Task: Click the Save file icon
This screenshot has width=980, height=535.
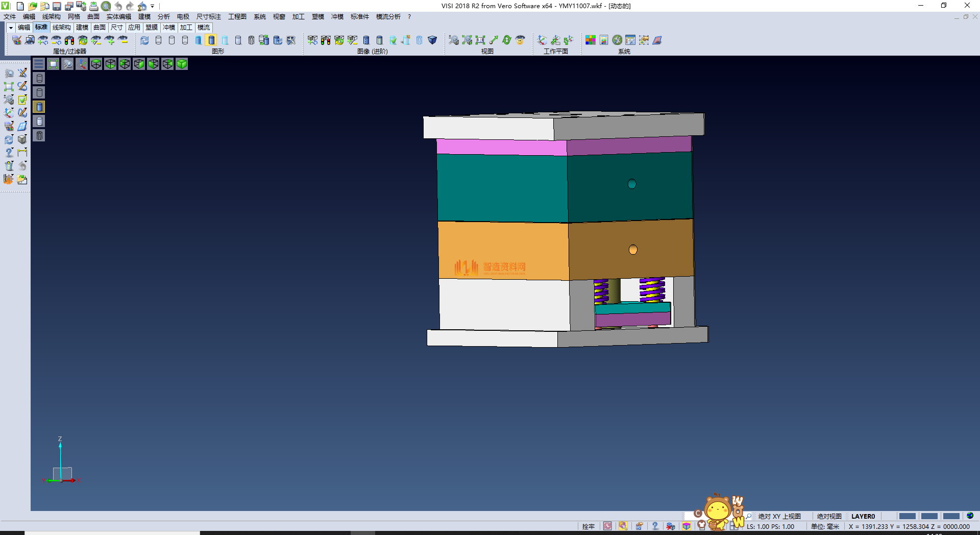Action: click(57, 6)
